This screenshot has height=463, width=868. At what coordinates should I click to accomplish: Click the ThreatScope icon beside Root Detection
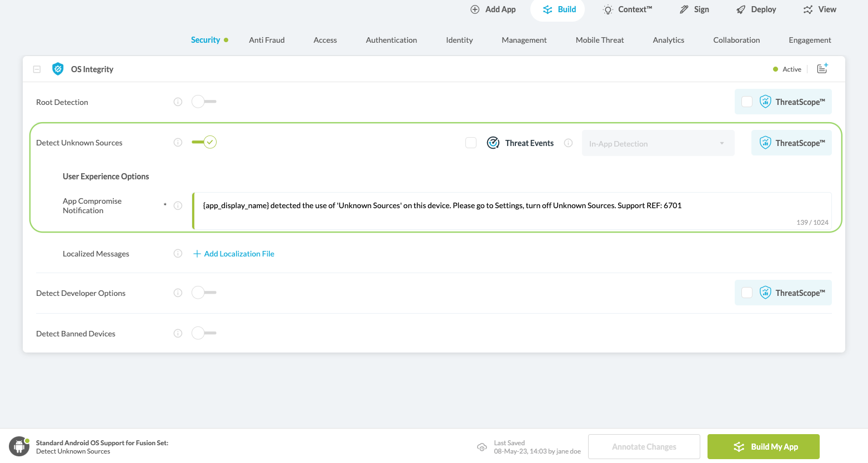point(765,102)
